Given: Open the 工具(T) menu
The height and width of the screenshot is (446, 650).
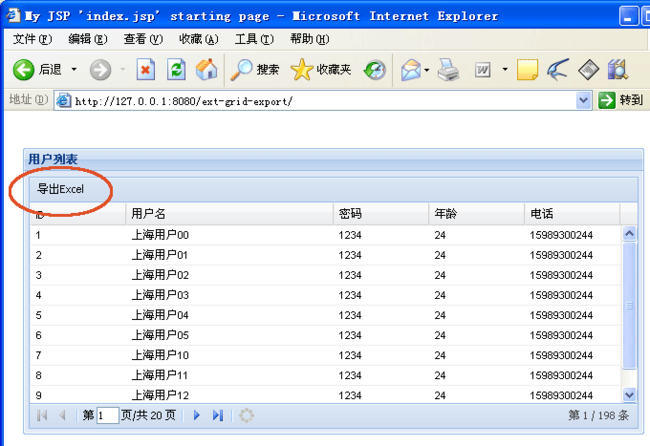Looking at the screenshot, I should (x=254, y=39).
